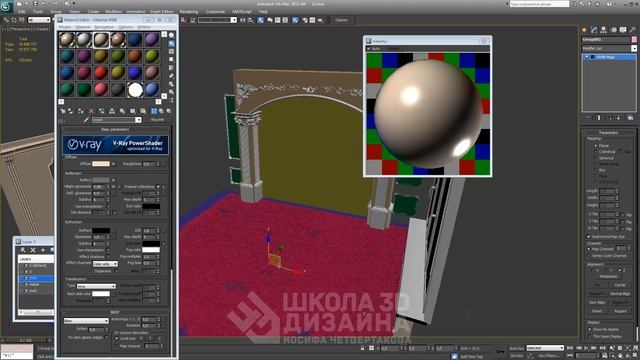Image resolution: width=640 pixels, height=360 pixels.
Task: Click Put to Library icon
Action: tap(122, 111)
